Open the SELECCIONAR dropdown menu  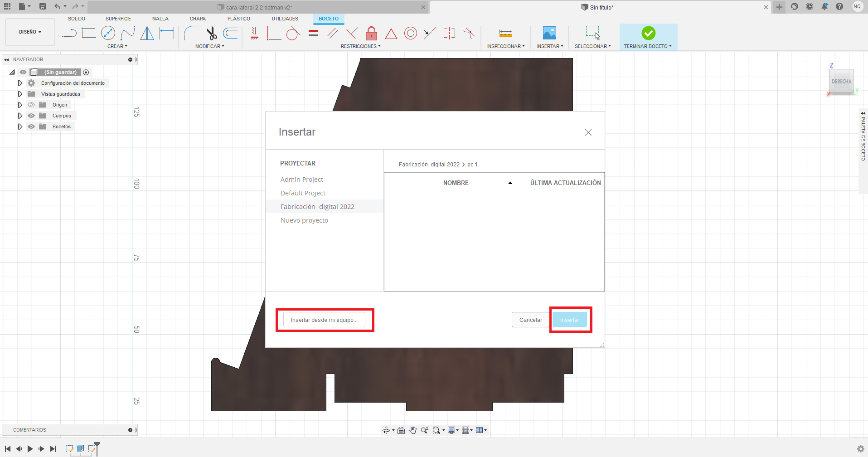593,46
